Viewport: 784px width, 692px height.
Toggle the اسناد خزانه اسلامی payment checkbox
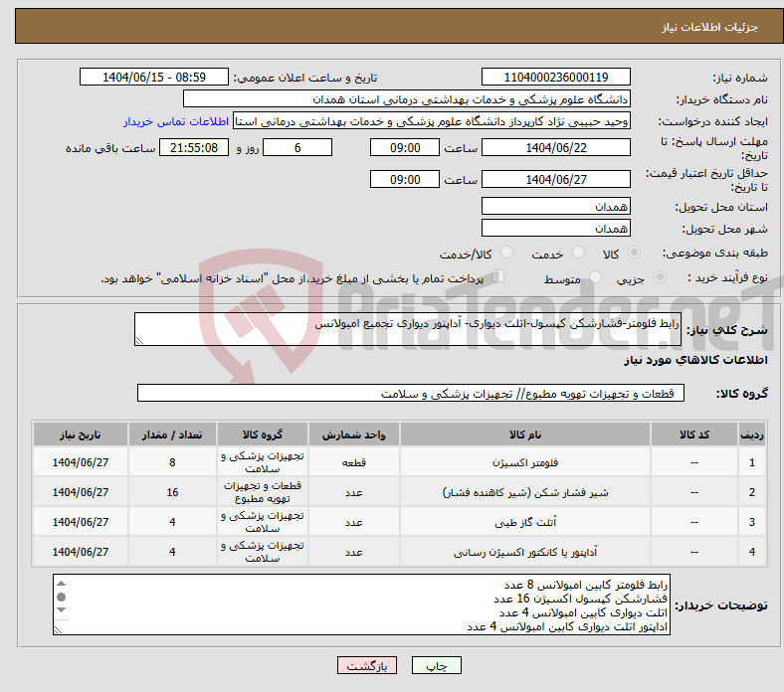click(498, 277)
